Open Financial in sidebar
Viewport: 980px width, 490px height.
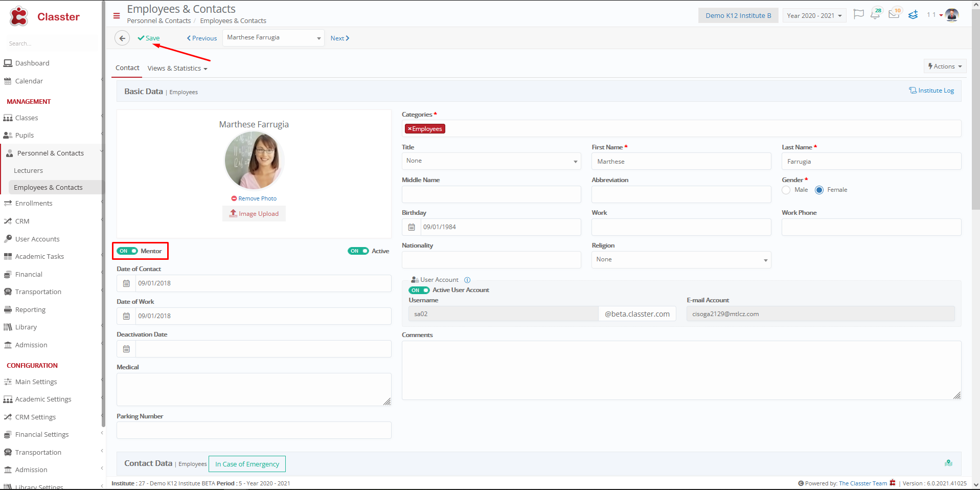29,275
